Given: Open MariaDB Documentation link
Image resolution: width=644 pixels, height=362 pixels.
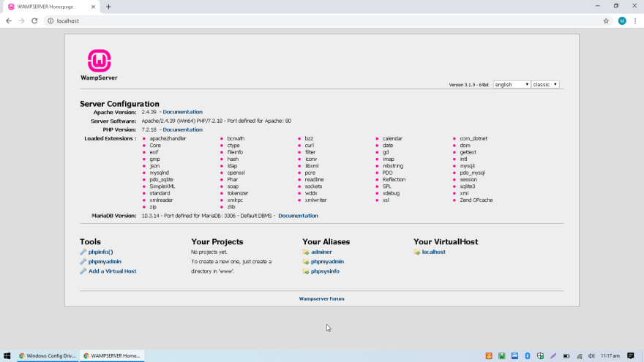Looking at the screenshot, I should click(298, 216).
